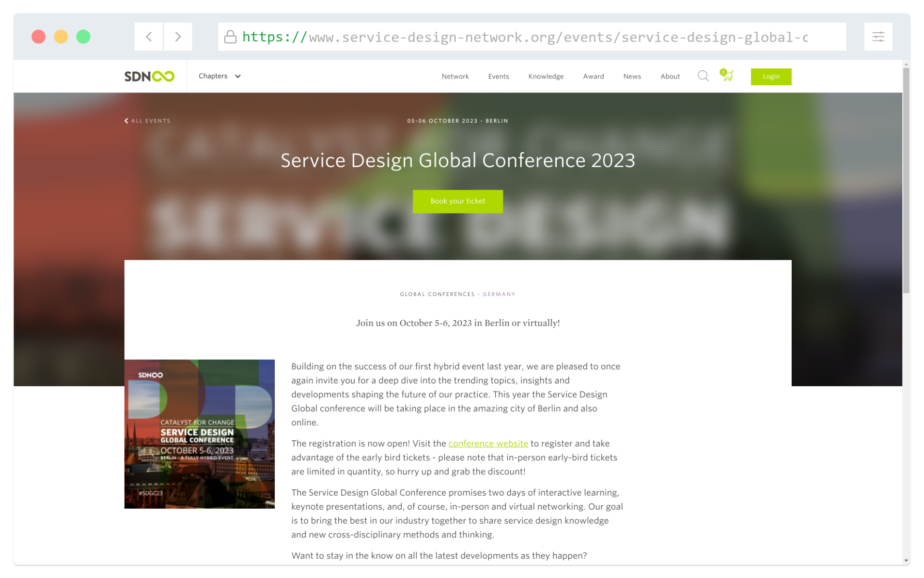Open browser settings sliders icon
Image resolution: width=924 pixels, height=578 pixels.
pyautogui.click(x=878, y=37)
